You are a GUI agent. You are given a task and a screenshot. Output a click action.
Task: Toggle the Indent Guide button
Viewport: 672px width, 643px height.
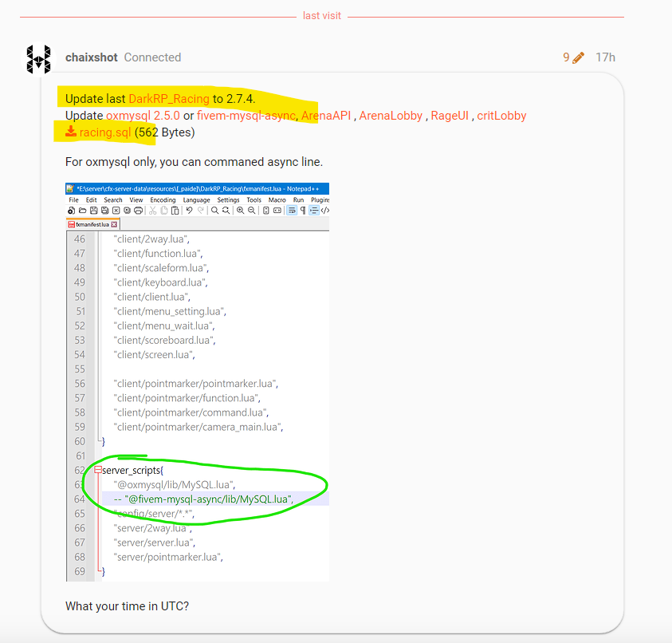[314, 210]
